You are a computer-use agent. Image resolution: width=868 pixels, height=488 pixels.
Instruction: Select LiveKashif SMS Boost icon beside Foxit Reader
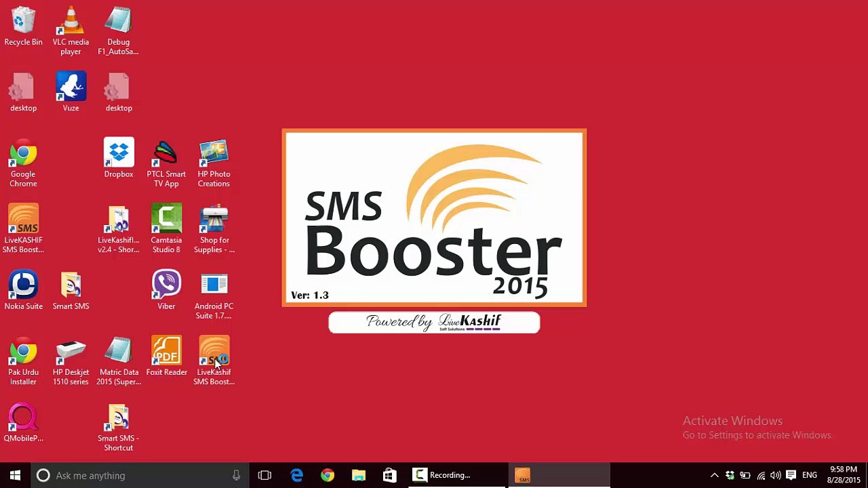(x=214, y=361)
